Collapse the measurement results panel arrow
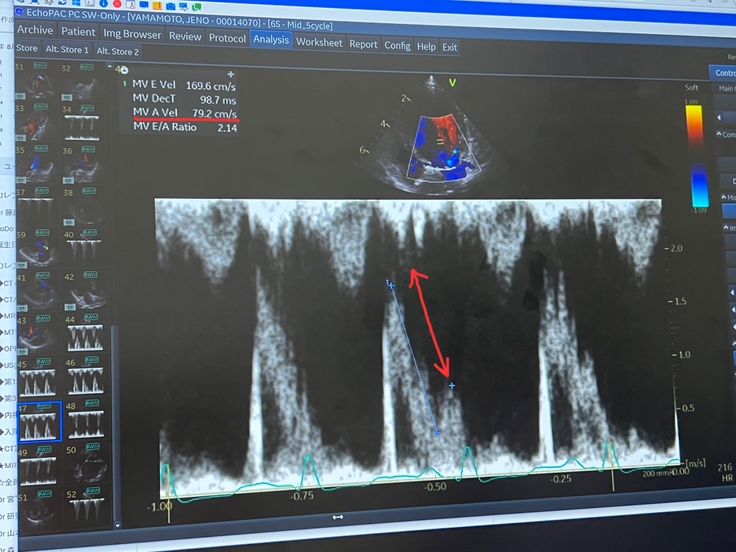The width and height of the screenshot is (736, 552). [118, 70]
